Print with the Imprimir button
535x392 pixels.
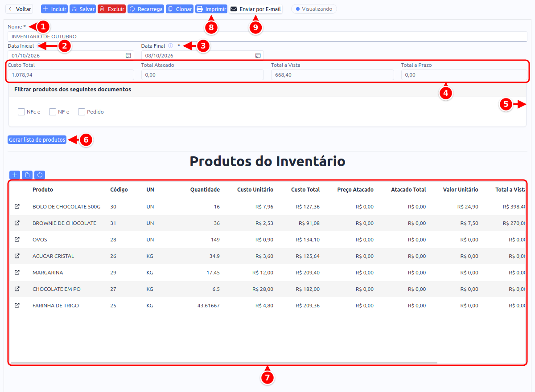coord(211,9)
